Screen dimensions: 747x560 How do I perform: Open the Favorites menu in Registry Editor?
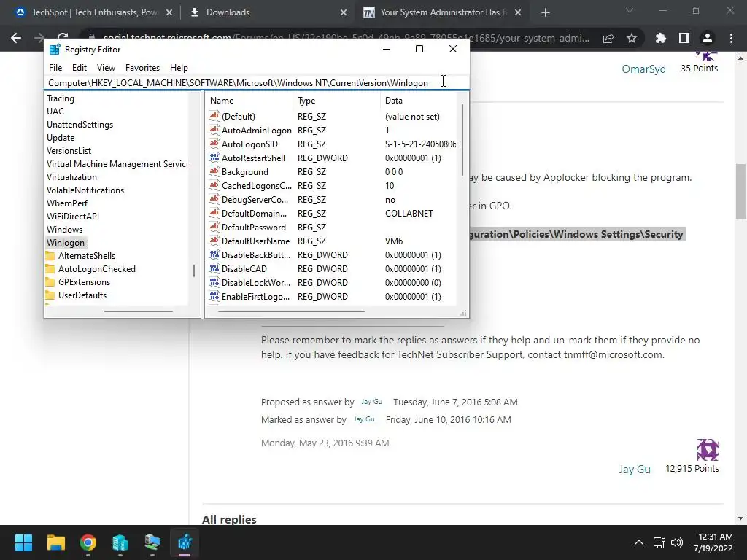142,68
